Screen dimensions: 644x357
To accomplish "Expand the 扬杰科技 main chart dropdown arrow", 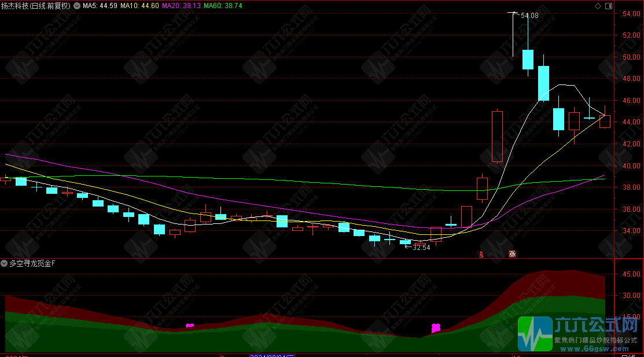I will pyautogui.click(x=77, y=6).
